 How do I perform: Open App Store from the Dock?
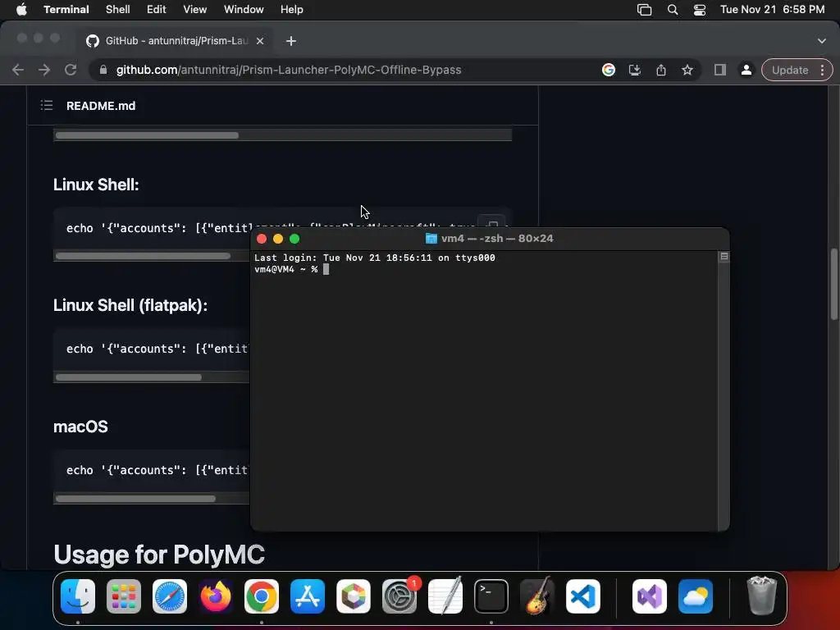click(x=308, y=596)
